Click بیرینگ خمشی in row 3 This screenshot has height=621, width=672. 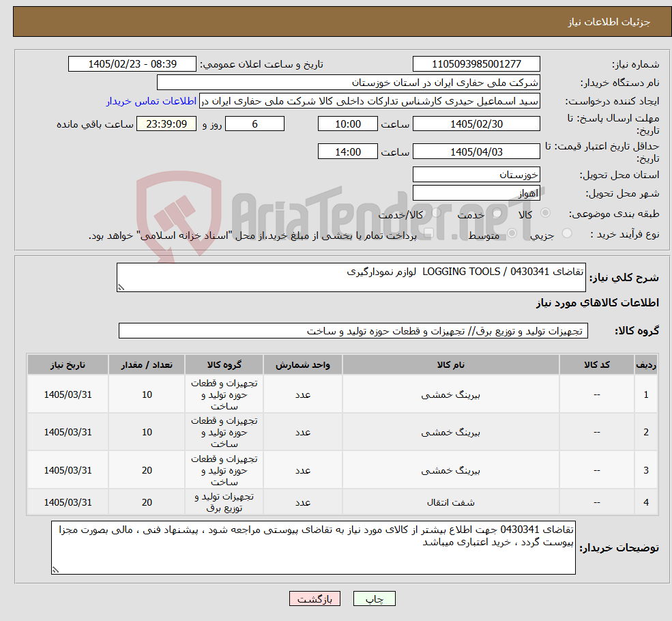450,470
